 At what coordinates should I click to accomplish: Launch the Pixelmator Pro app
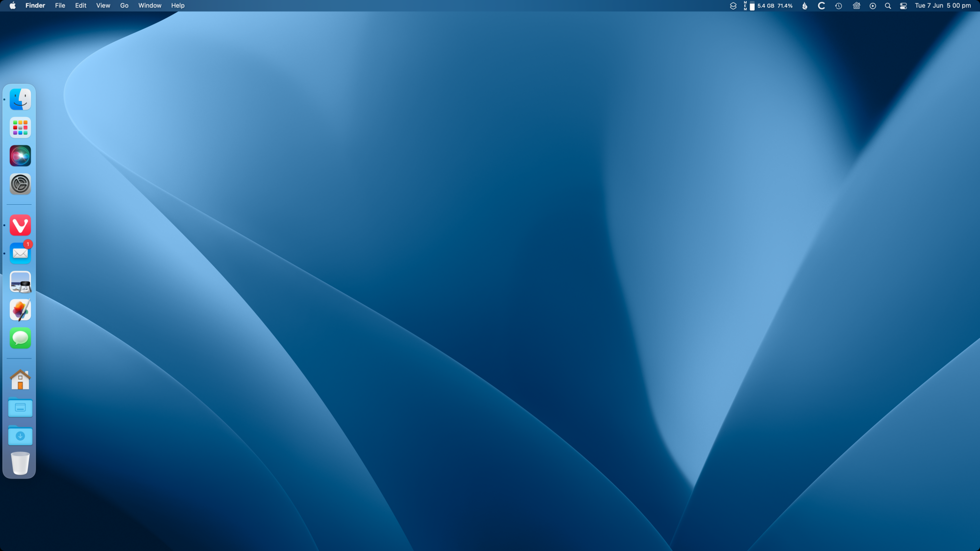point(20,310)
